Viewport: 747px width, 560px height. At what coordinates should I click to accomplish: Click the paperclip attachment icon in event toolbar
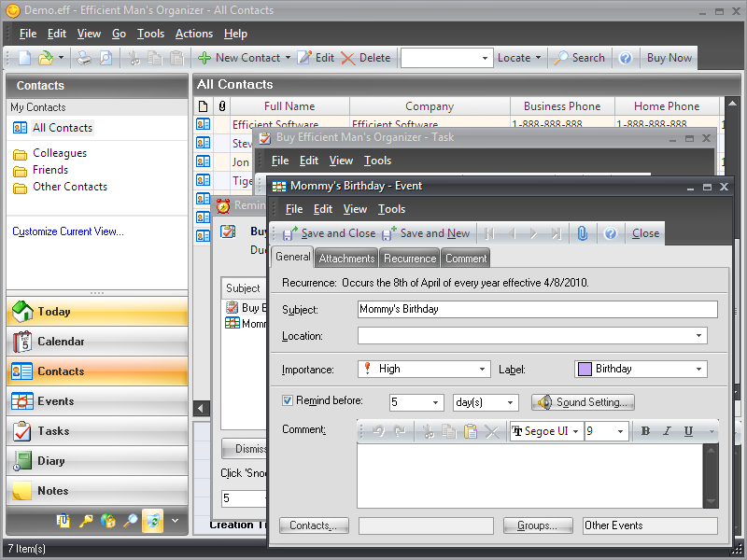coord(583,233)
